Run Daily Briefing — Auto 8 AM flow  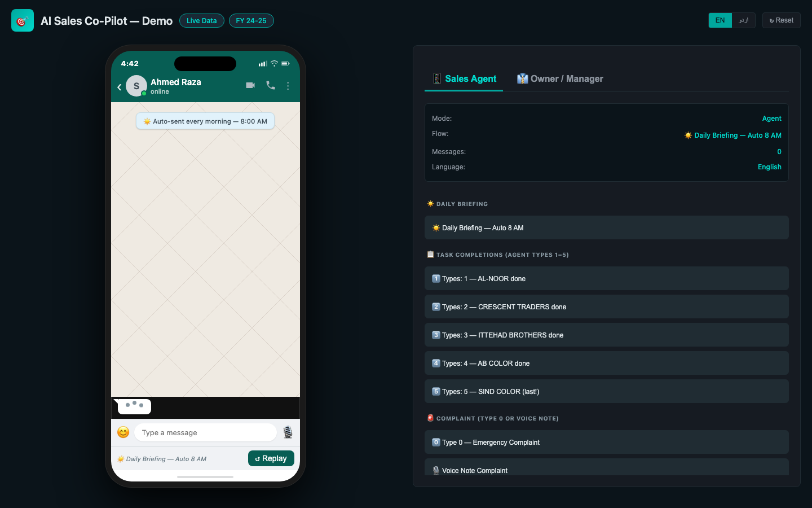click(x=607, y=227)
